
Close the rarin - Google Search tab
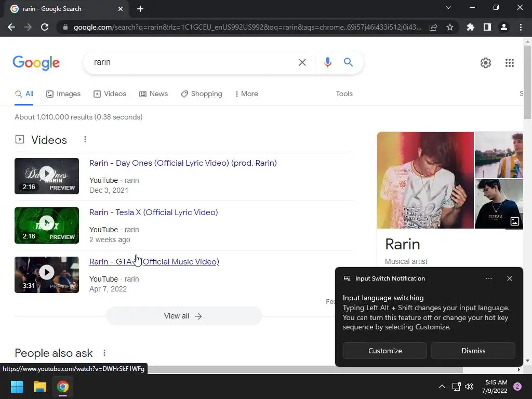pyautogui.click(x=121, y=9)
